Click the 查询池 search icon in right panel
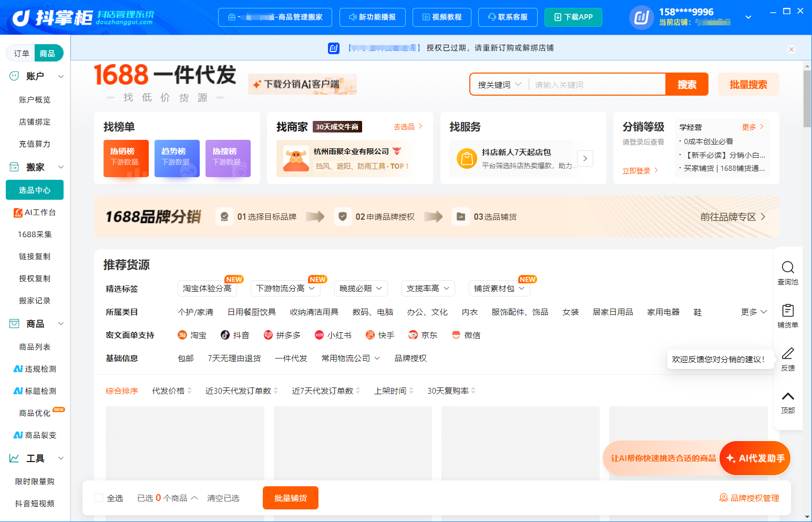 (788, 267)
